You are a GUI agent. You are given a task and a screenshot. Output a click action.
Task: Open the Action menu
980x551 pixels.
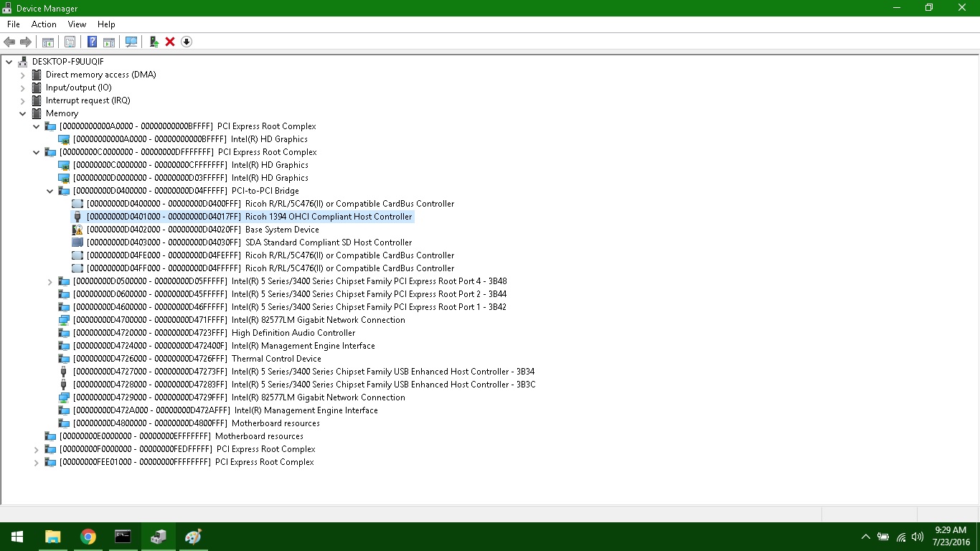44,24
